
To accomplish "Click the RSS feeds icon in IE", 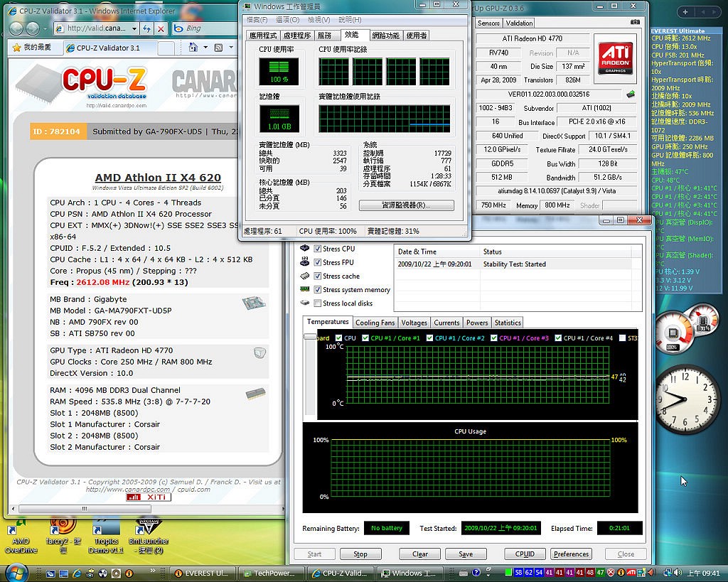I will (218, 48).
